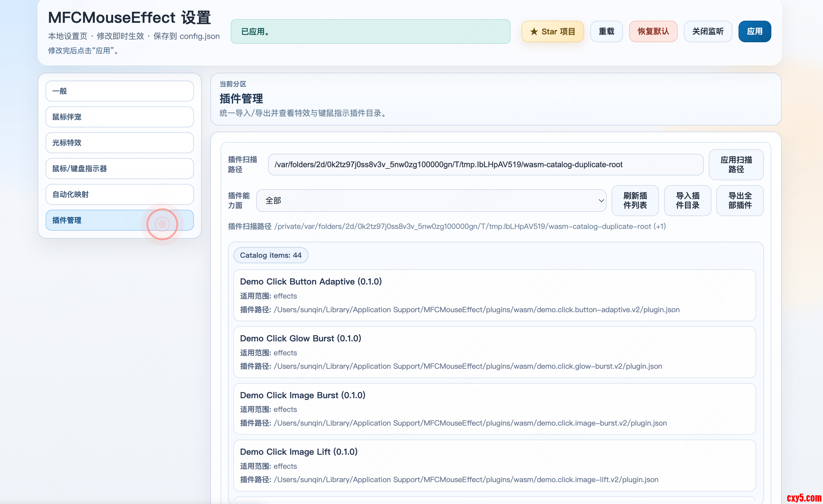Switch to 鼠标伴宠 section
Image resolution: width=823 pixels, height=504 pixels.
tap(119, 117)
